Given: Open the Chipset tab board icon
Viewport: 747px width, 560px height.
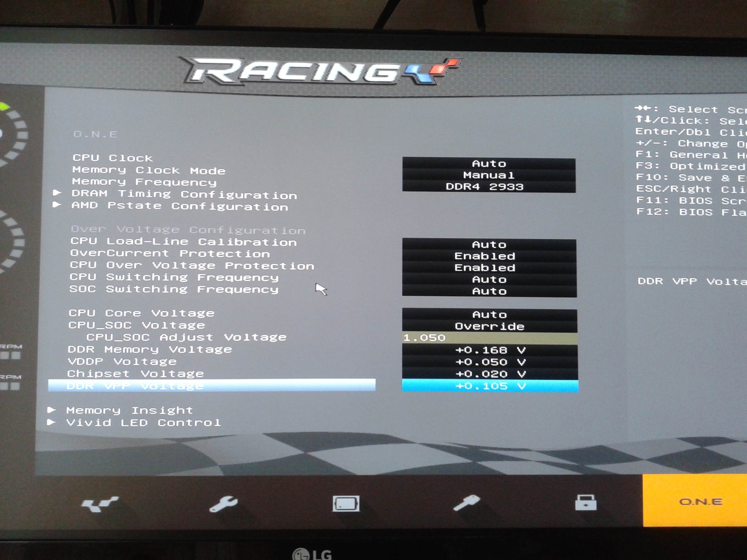Looking at the screenshot, I should tap(346, 504).
